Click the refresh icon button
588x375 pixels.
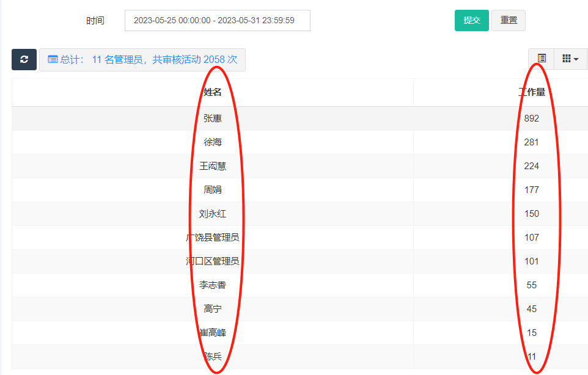[24, 60]
